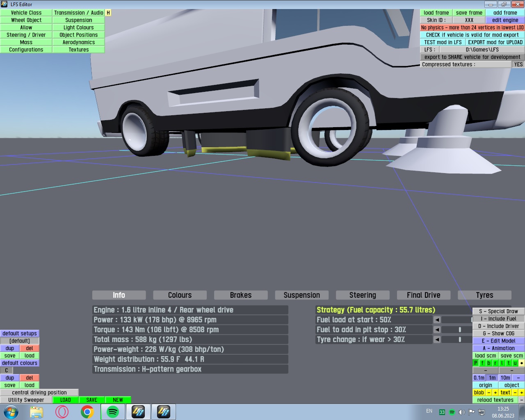525x420 pixels.
Task: Select the l (left) view button
Action: (502, 363)
